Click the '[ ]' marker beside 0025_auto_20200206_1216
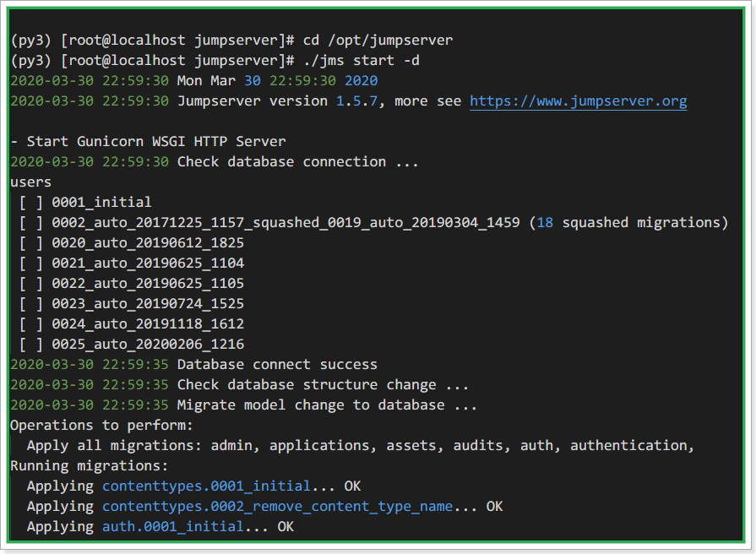756x554 pixels. tap(31, 344)
